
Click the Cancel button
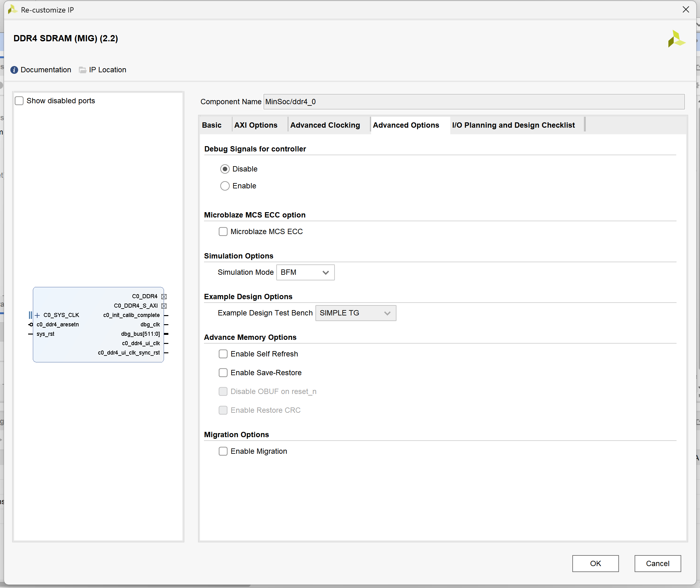pos(657,564)
